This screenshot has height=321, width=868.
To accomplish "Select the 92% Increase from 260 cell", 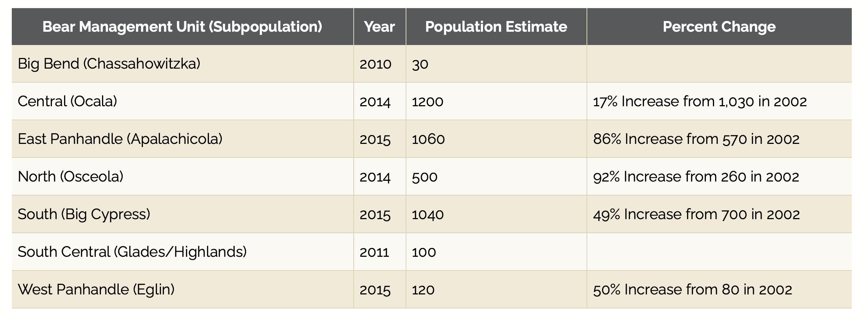I will 696,177.
